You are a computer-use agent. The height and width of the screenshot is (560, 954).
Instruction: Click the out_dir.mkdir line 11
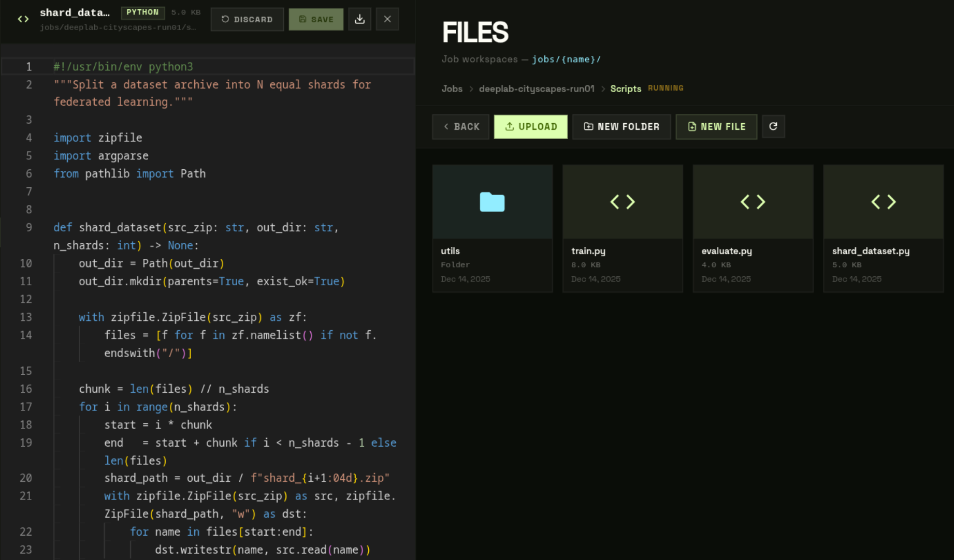pos(212,282)
